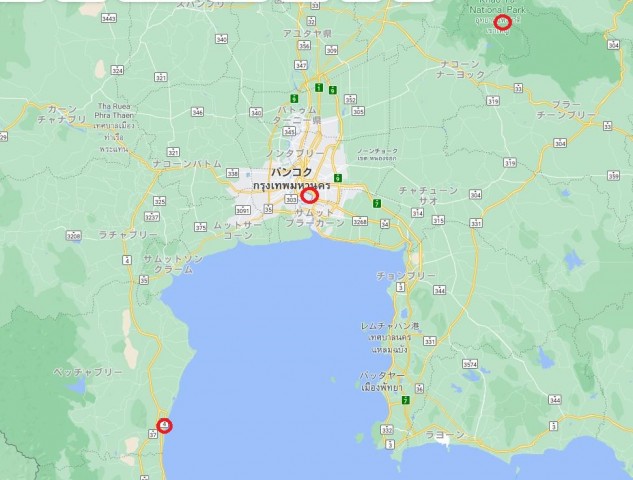This screenshot has height=480, width=633.
Task: Select the route 356 road shield
Action: click(304, 45)
